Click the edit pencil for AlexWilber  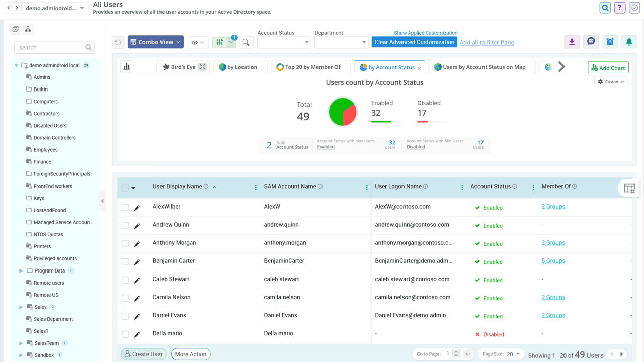[x=137, y=208]
